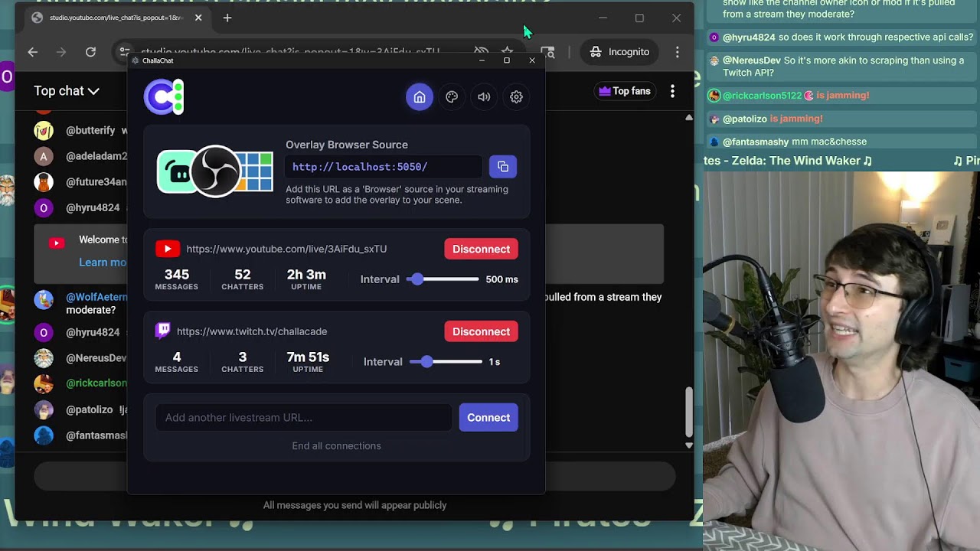The image size is (980, 551).
Task: Open Chrome's three-dot menu
Action: [x=677, y=52]
